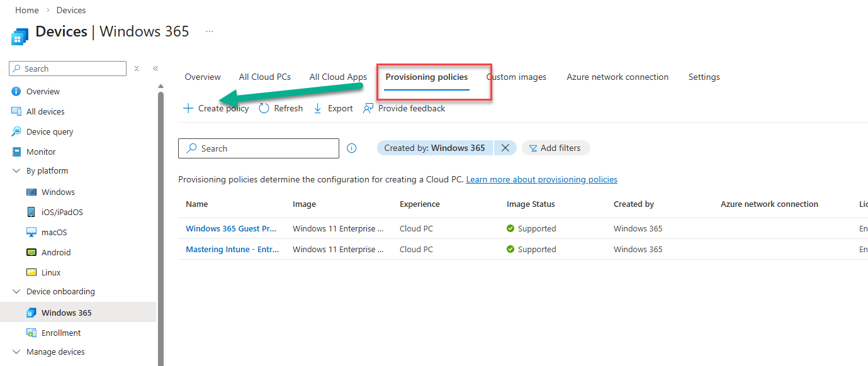Click the Provide feedback icon
This screenshot has width=868, height=366.
[368, 108]
